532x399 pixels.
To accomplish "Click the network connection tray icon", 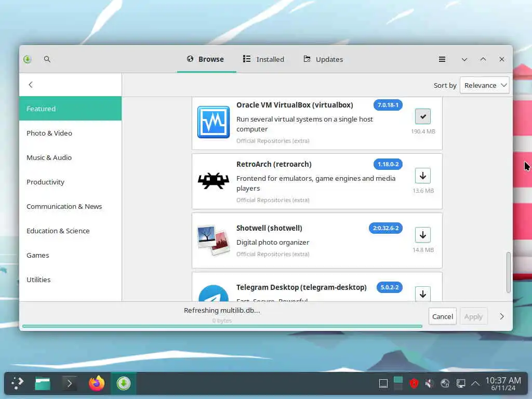I will (460, 383).
